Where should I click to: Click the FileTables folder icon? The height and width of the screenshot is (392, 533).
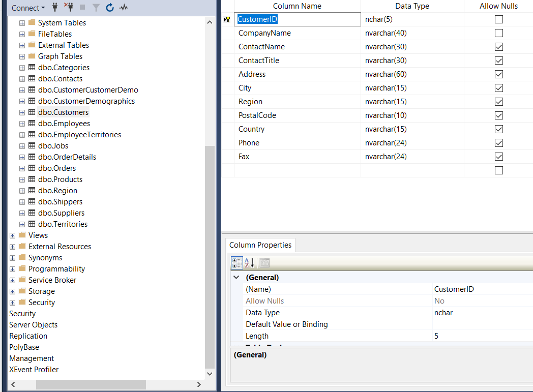pyautogui.click(x=32, y=34)
